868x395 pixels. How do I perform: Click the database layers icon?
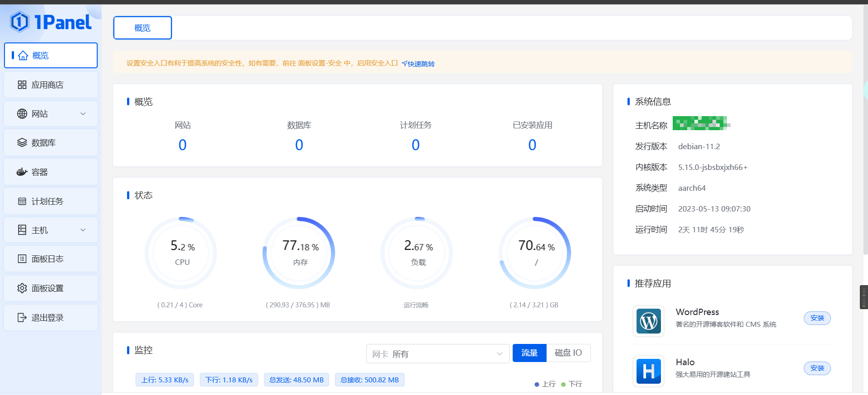coord(22,143)
